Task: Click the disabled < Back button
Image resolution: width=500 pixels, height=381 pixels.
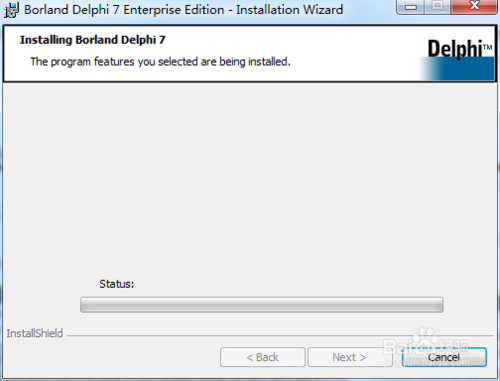Action: point(263,357)
